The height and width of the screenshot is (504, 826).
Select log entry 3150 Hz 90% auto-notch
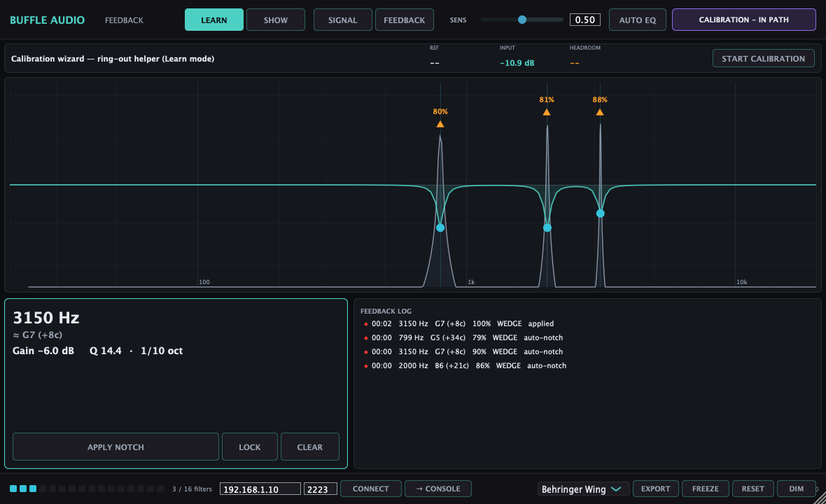[463, 352]
